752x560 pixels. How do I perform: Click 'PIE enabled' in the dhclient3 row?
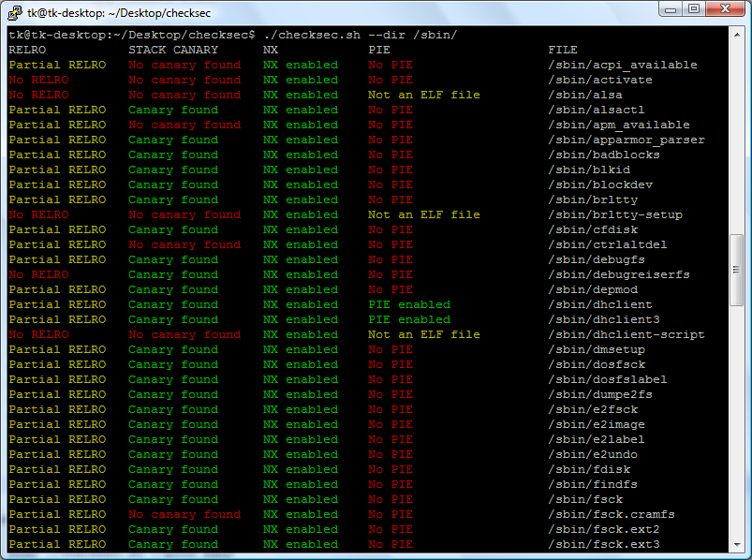(x=409, y=319)
